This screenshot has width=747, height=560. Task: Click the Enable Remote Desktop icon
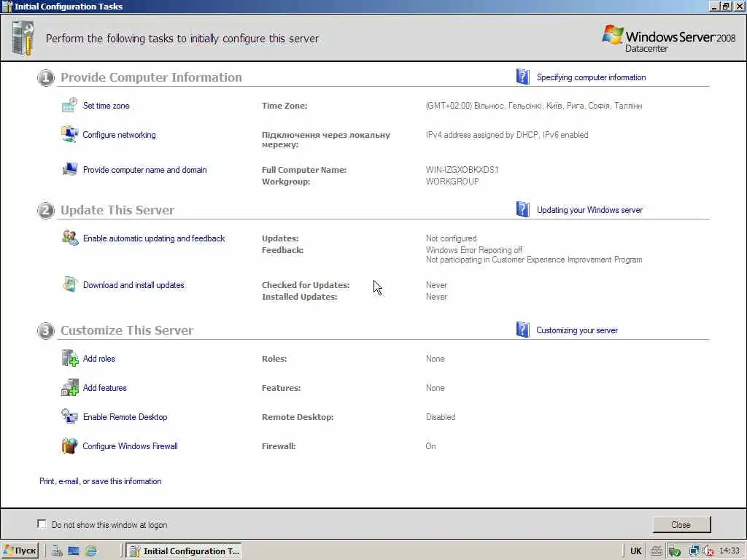coord(69,416)
